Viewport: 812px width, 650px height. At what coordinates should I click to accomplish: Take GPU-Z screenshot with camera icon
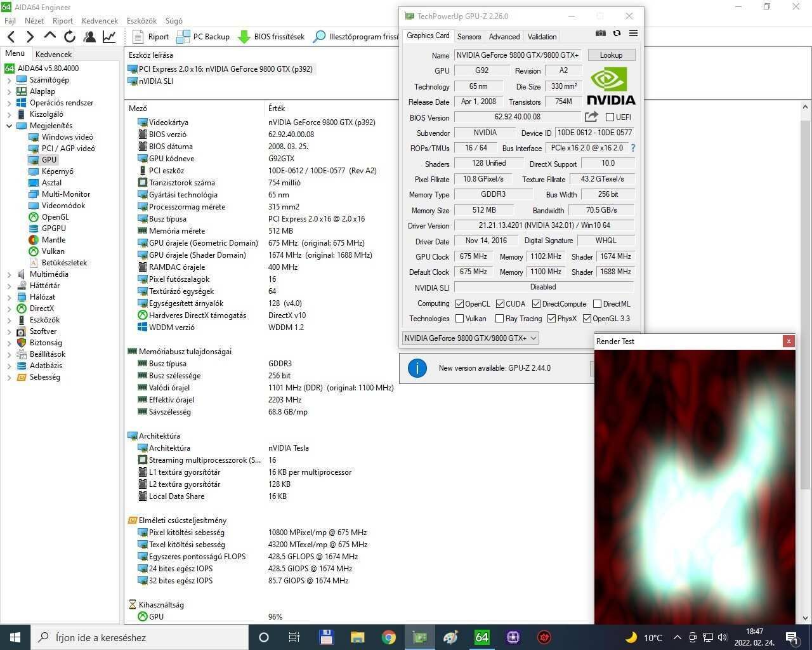(x=601, y=33)
